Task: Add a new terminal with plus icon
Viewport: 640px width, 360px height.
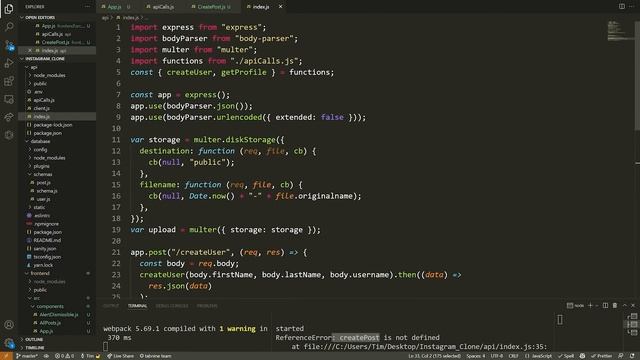Action: (x=590, y=305)
